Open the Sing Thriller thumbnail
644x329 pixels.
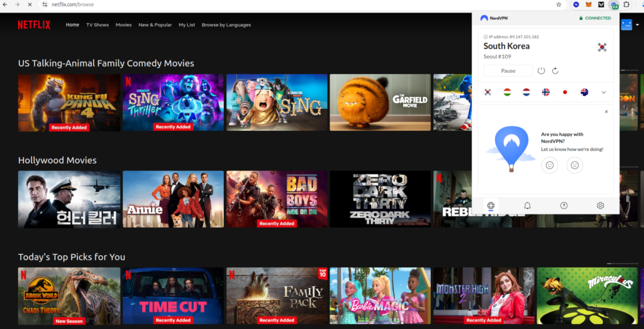pos(173,103)
